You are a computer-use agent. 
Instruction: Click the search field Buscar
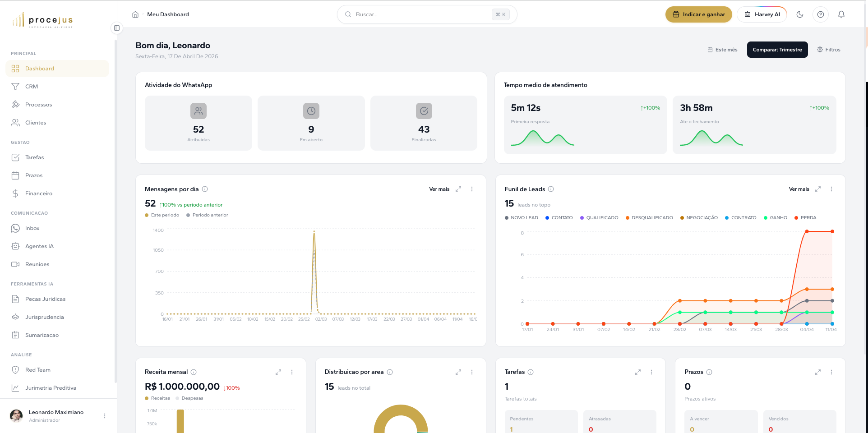coord(427,14)
